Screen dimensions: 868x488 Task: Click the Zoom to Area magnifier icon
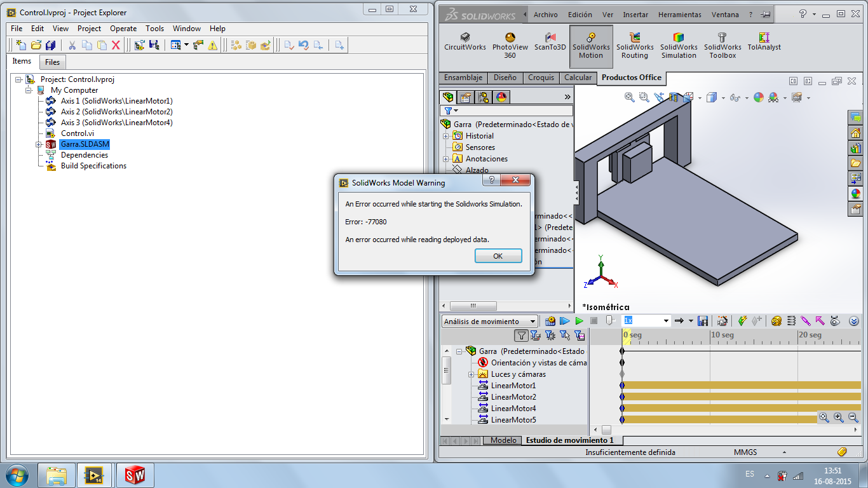644,97
